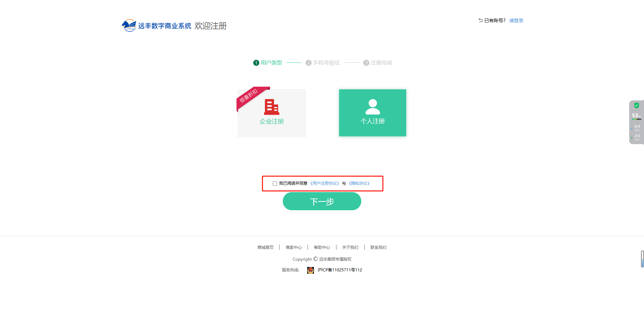Select the 个人注册 personal registration card
Viewport: 644px width, 312px height.
[x=373, y=113]
